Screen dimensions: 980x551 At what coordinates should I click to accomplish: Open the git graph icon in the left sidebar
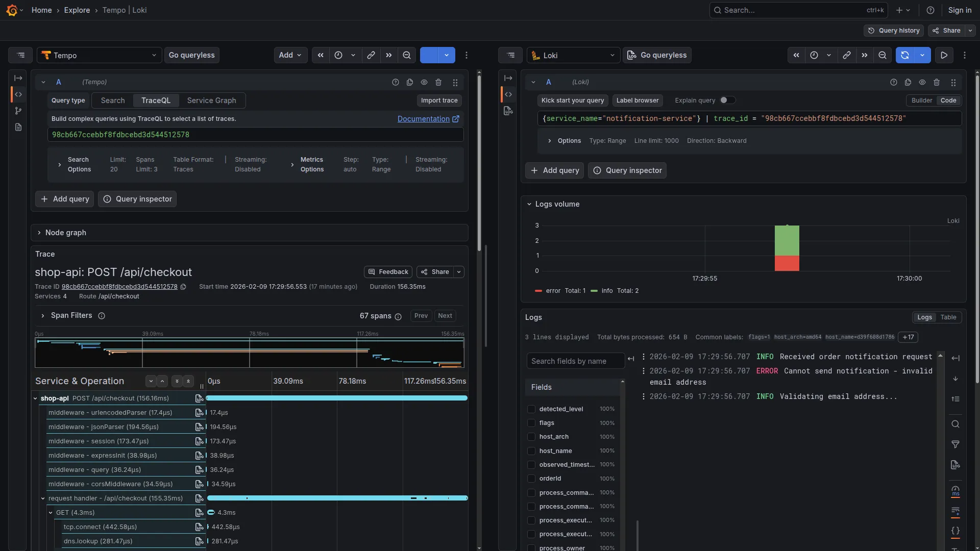point(18,111)
